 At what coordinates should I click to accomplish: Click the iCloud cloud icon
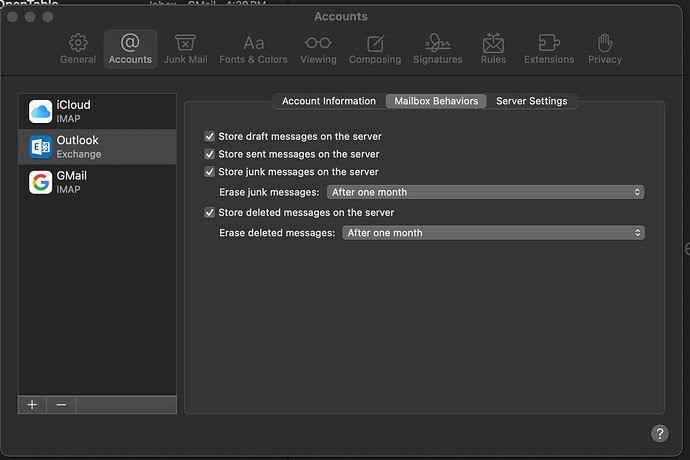click(x=40, y=111)
